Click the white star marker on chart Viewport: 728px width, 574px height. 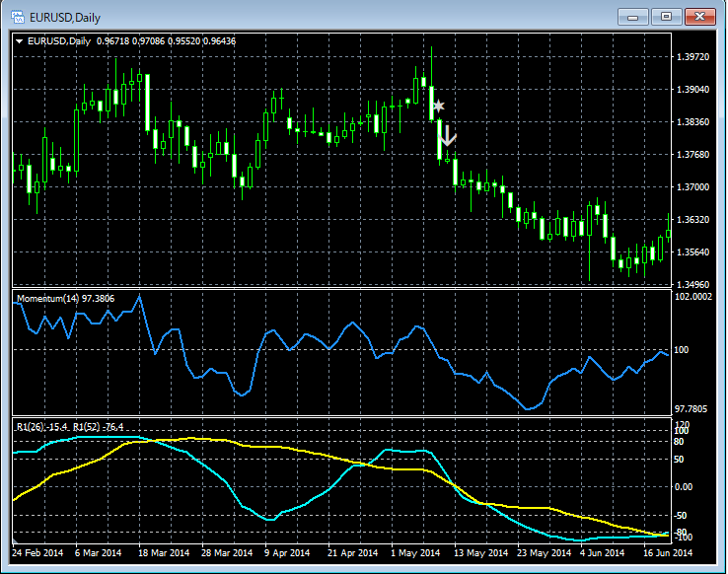pos(439,106)
